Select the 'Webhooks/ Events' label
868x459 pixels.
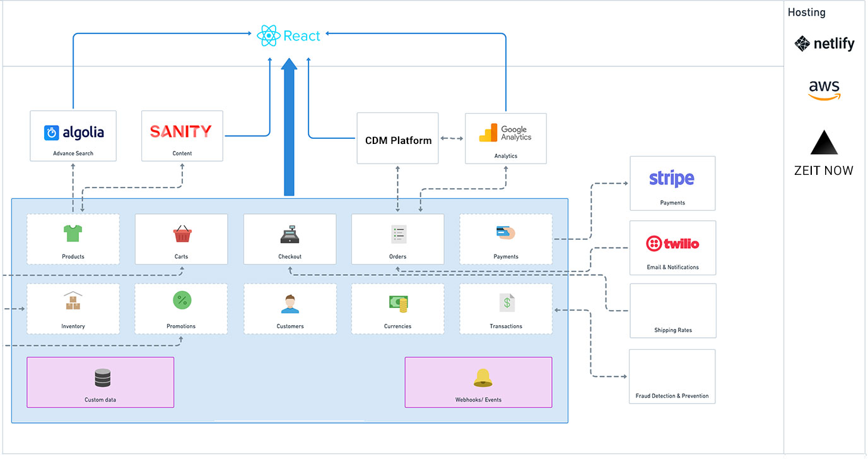(x=479, y=400)
